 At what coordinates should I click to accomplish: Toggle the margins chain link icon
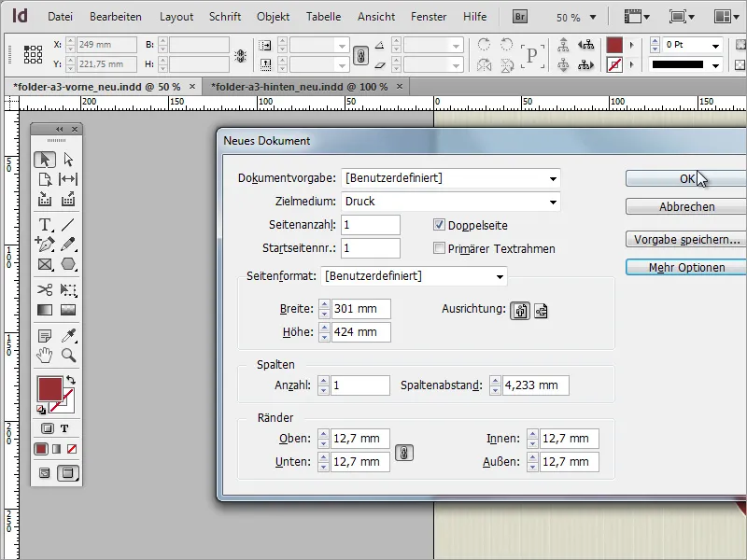point(404,453)
